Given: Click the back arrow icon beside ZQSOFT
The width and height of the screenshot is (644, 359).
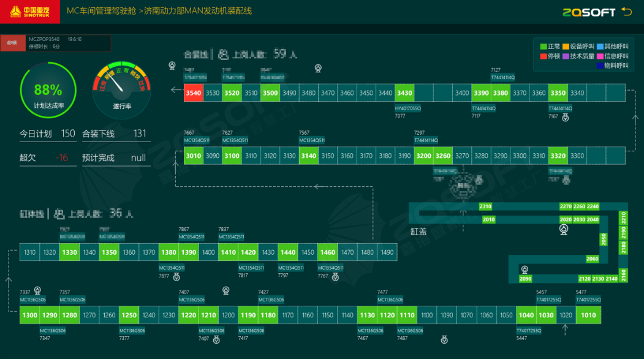Looking at the screenshot, I should [626, 11].
